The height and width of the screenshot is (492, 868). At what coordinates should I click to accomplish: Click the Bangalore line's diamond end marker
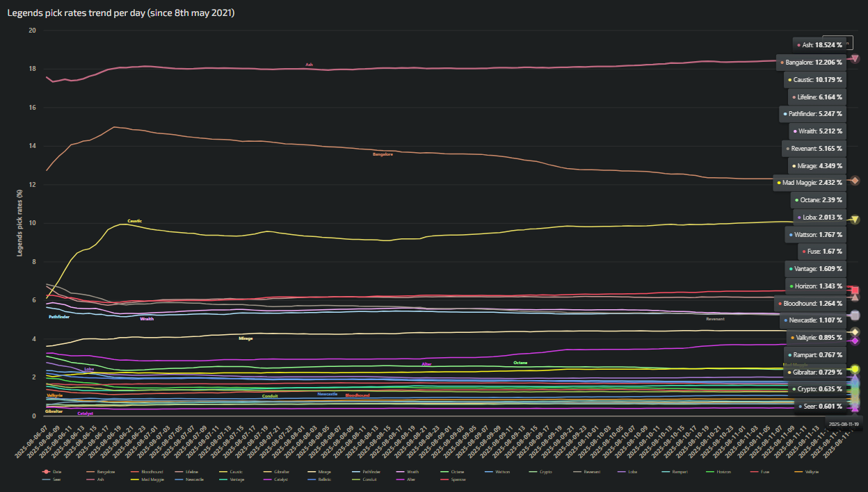point(855,181)
